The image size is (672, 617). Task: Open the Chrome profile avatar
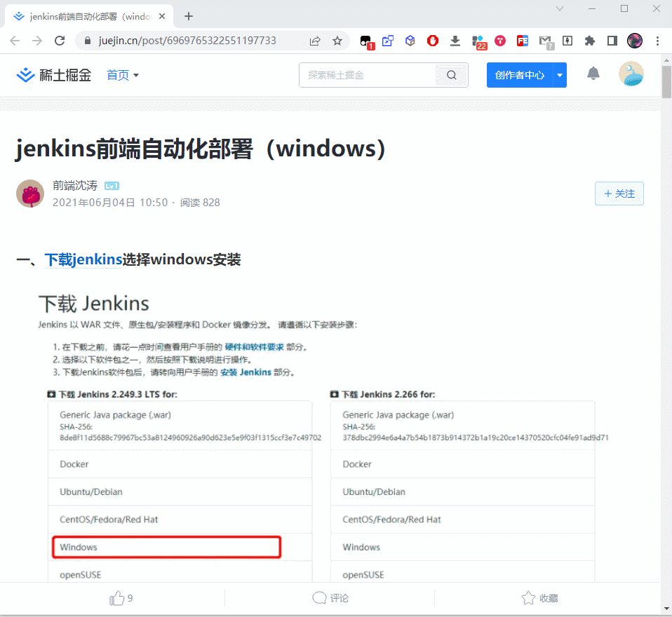coord(635,41)
